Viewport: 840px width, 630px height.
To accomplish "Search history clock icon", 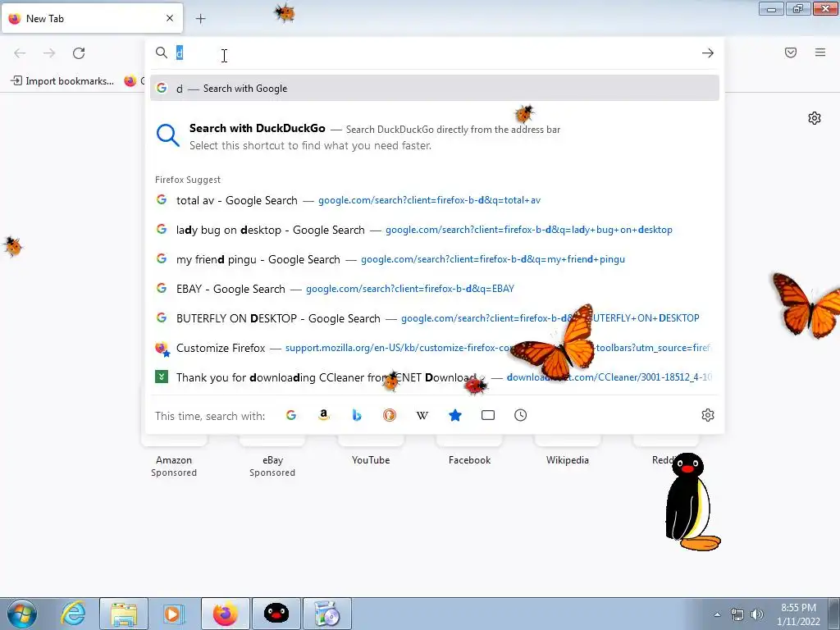I will (521, 415).
